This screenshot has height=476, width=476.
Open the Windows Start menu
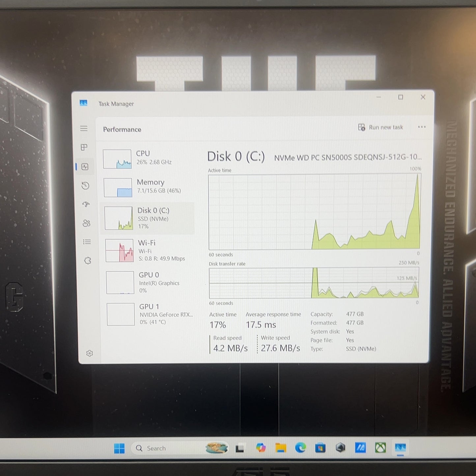pos(119,448)
